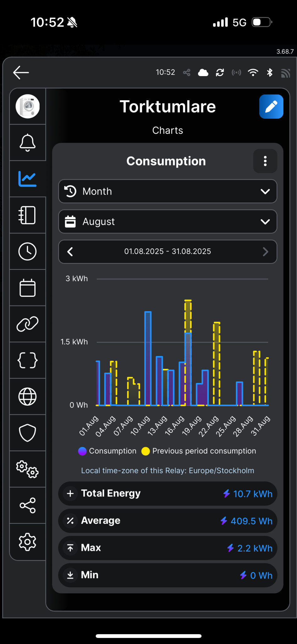Tap the back arrow at top left
The width and height of the screenshot is (297, 644).
(x=21, y=73)
